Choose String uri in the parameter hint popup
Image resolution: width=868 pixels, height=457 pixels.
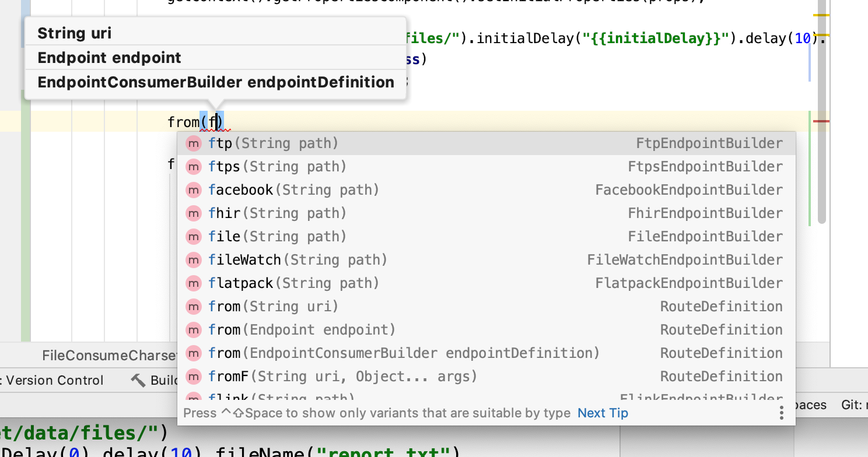tap(76, 33)
